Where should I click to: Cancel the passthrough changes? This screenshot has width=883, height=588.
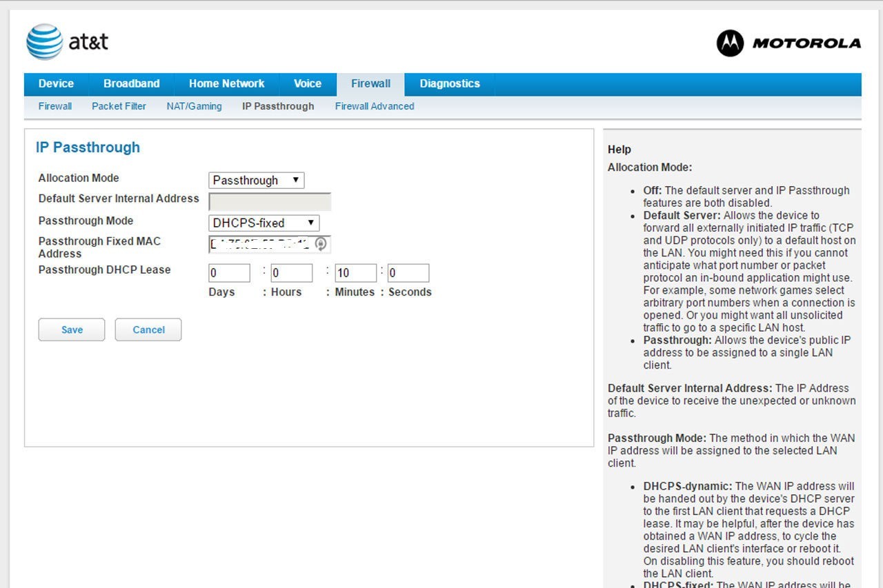click(x=148, y=330)
